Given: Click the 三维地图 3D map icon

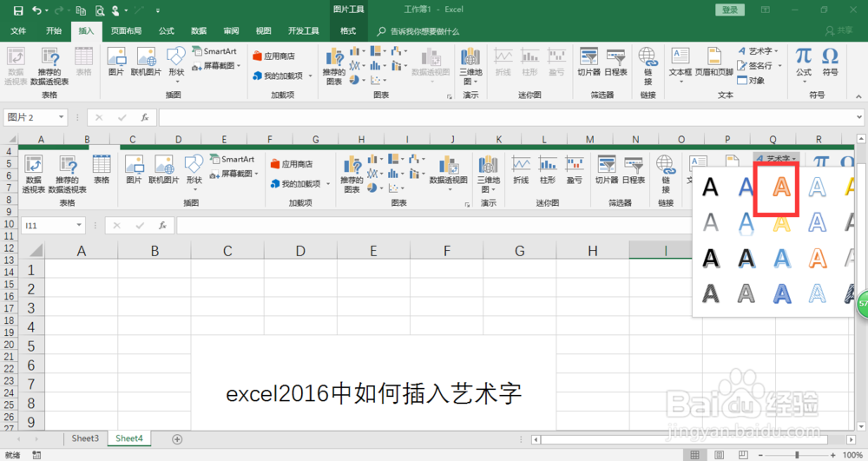Looking at the screenshot, I should 470,66.
